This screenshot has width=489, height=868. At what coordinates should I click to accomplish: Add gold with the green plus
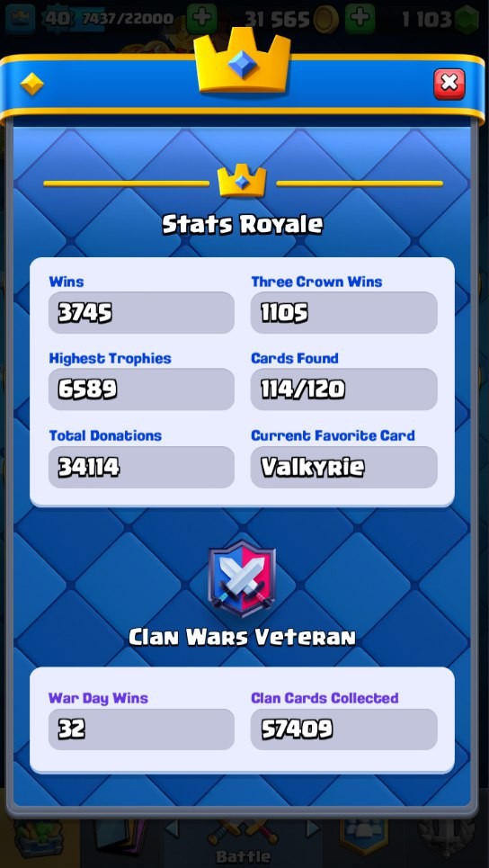coord(360,20)
